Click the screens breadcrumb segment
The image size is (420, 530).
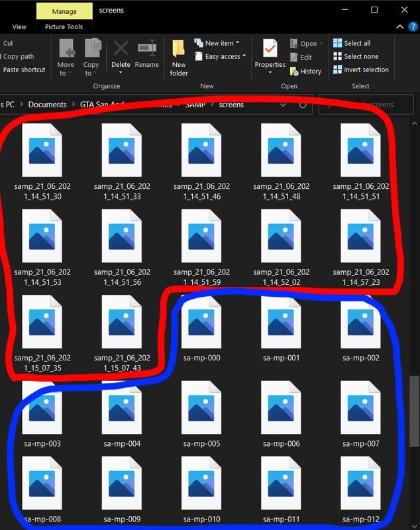(x=231, y=105)
